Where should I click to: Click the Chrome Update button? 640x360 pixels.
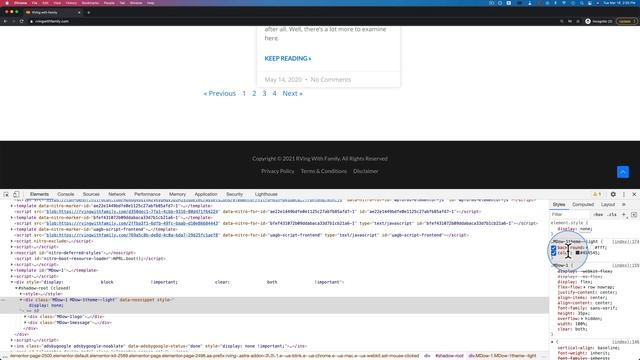[x=627, y=21]
